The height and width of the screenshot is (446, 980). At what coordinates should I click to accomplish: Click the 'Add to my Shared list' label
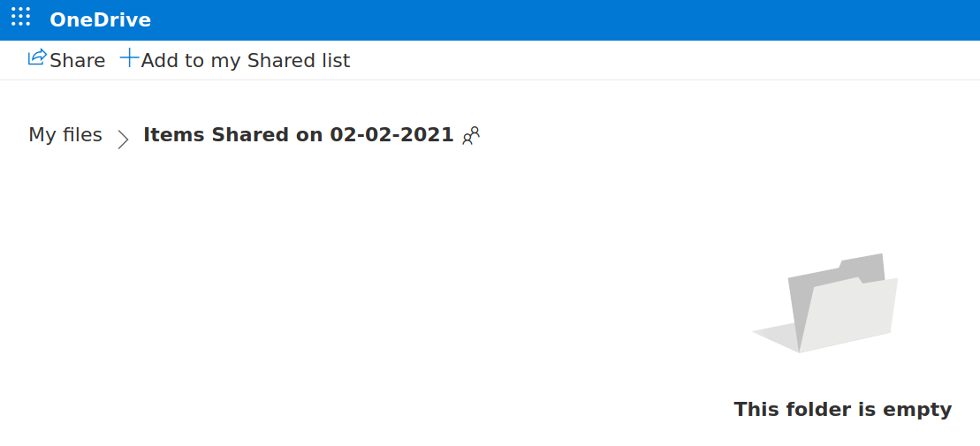click(246, 61)
